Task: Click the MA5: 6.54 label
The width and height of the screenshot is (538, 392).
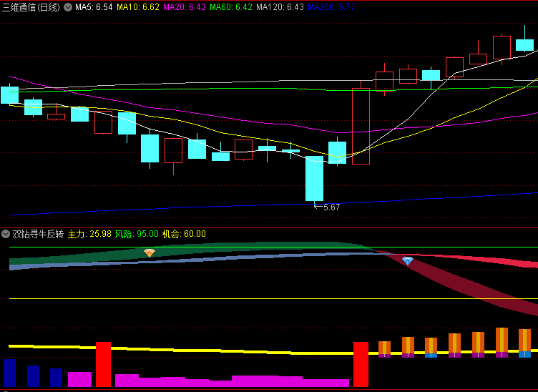Action: pos(94,7)
